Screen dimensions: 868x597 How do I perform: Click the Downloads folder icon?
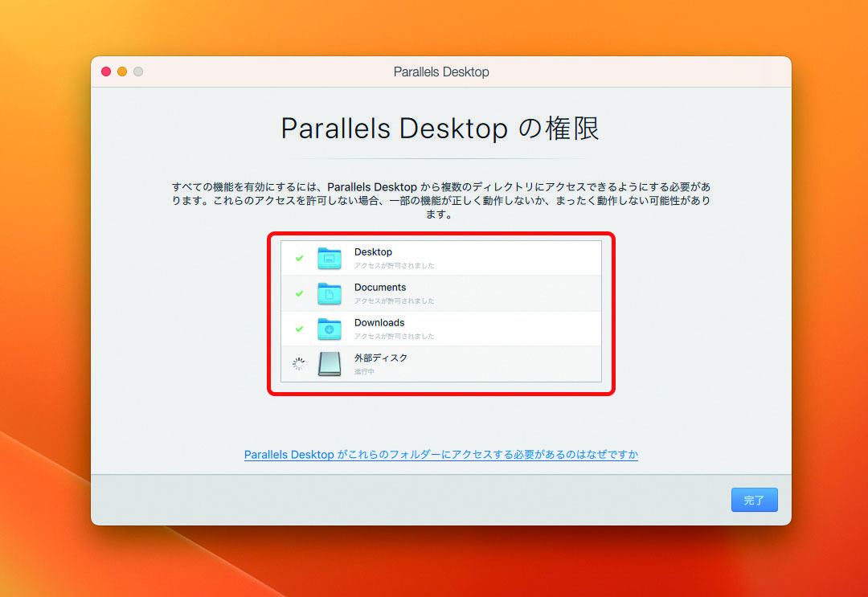pyautogui.click(x=330, y=329)
